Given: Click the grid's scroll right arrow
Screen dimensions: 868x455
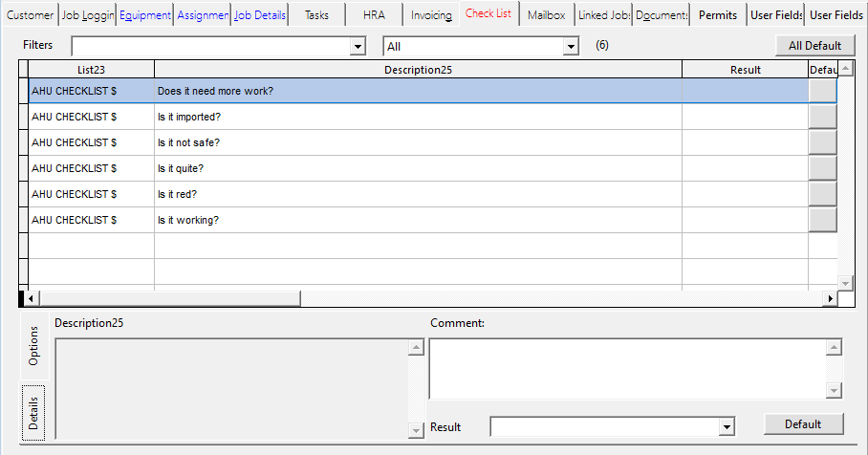Looking at the screenshot, I should (830, 298).
